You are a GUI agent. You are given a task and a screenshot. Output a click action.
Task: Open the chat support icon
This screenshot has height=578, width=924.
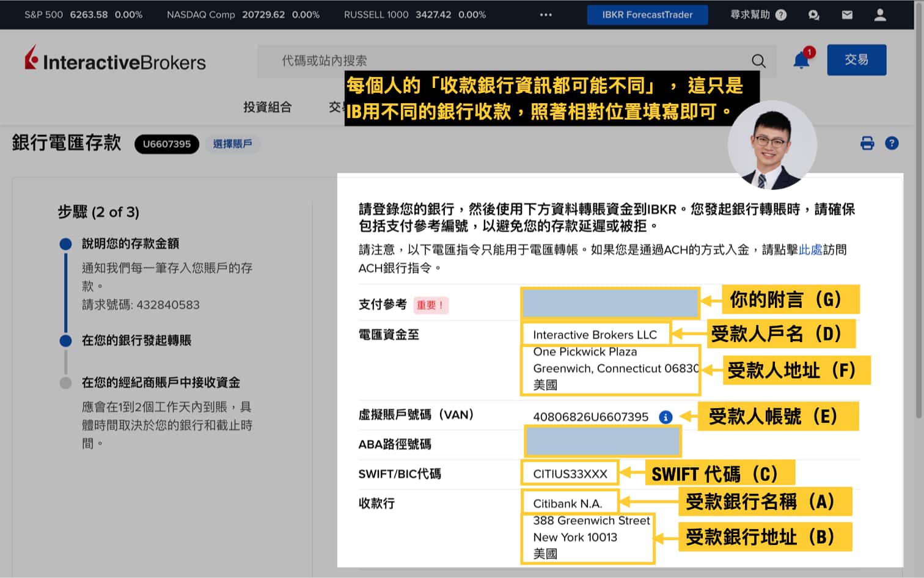[x=813, y=15]
